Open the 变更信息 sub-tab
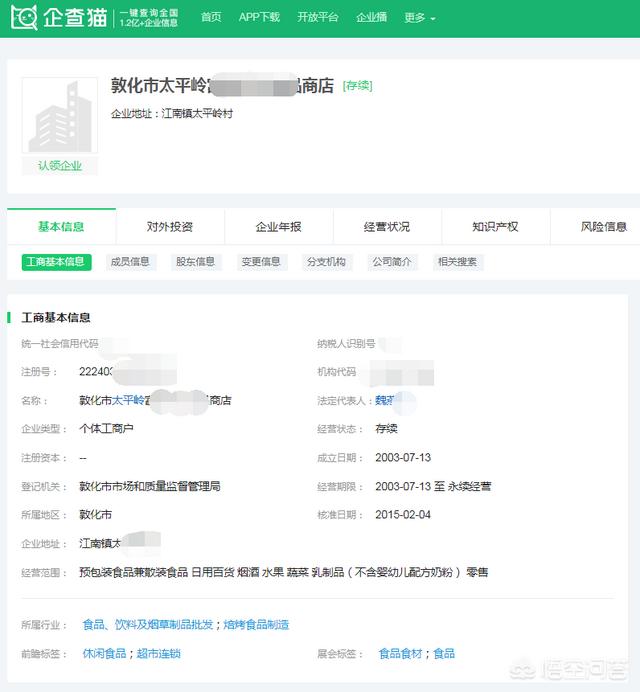The width and height of the screenshot is (640, 692). pyautogui.click(x=261, y=262)
